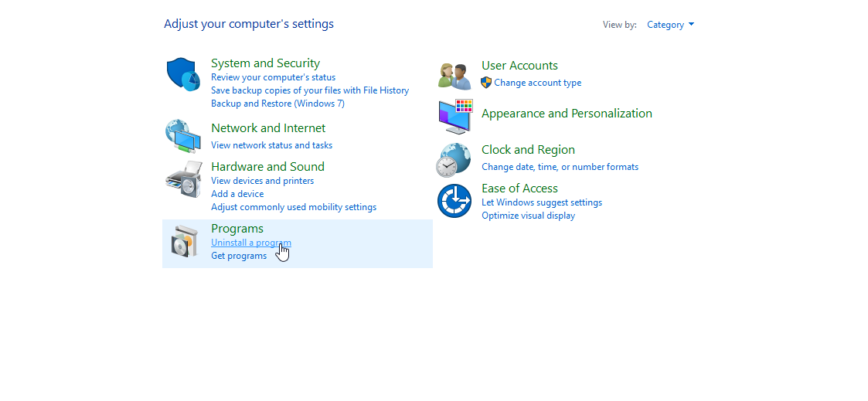
Task: Click the Ease of Access icon
Action: (454, 201)
